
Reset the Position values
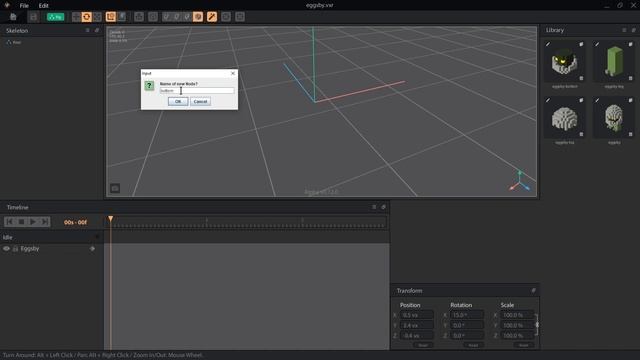[423, 345]
